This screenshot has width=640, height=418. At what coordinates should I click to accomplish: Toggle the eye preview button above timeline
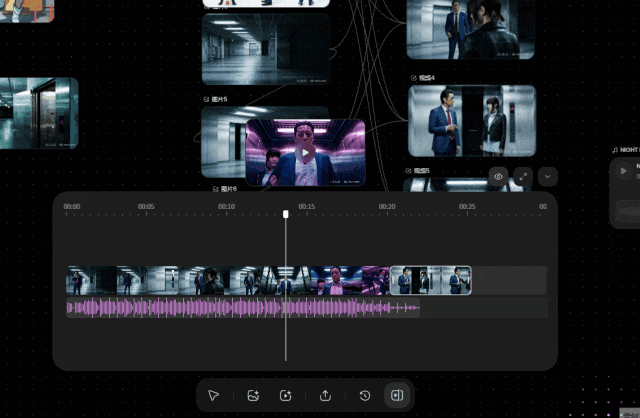pyautogui.click(x=498, y=177)
